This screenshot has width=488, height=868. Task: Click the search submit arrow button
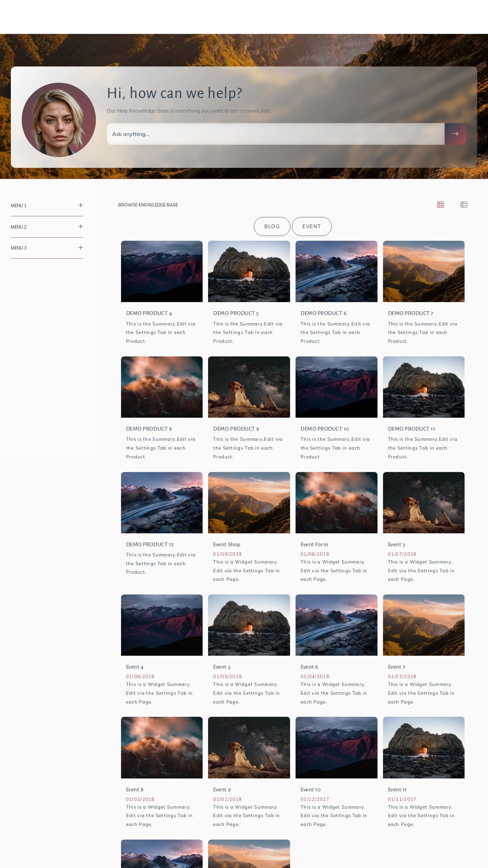coord(455,134)
